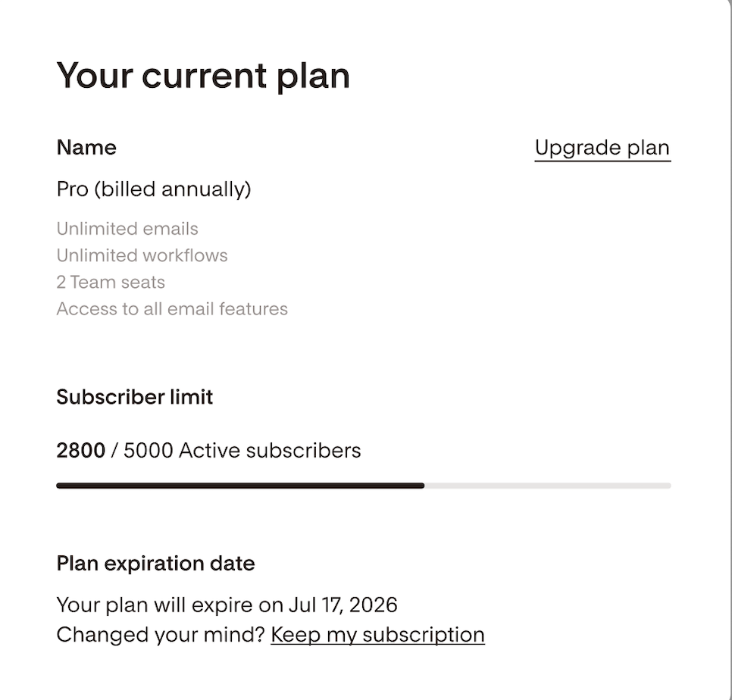Click the Upgrade plan link

click(602, 148)
